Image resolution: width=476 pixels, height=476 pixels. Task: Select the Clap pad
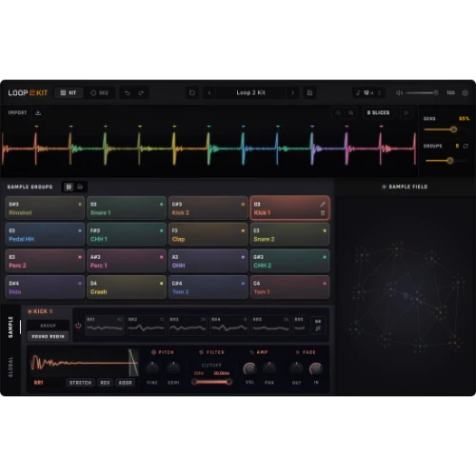pos(208,234)
